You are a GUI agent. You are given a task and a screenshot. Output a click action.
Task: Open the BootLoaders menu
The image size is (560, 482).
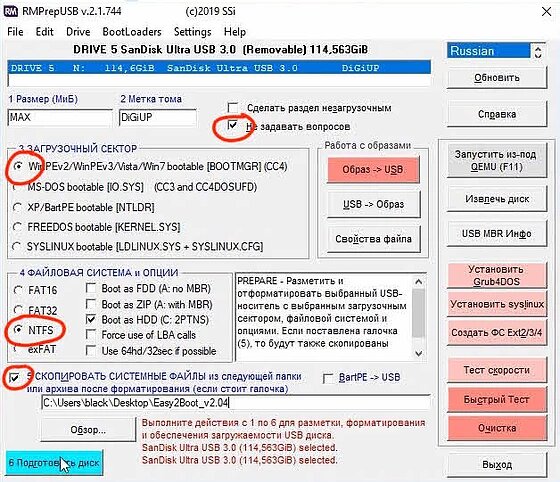[x=132, y=32]
